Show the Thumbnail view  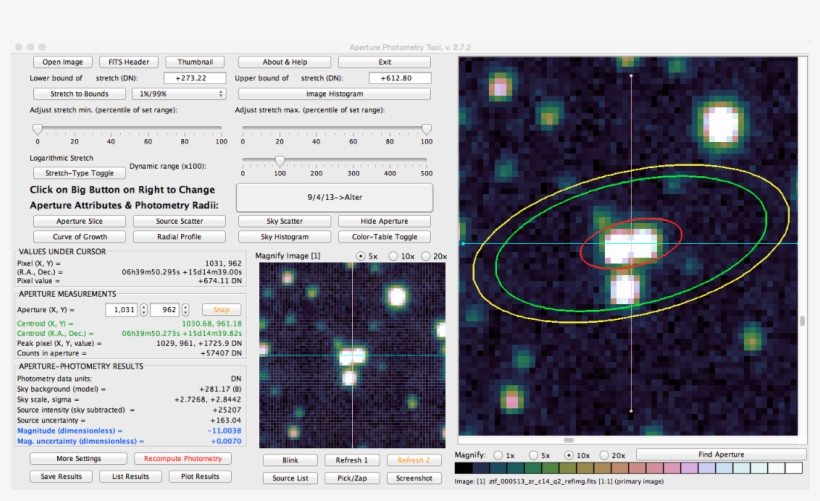click(x=195, y=62)
